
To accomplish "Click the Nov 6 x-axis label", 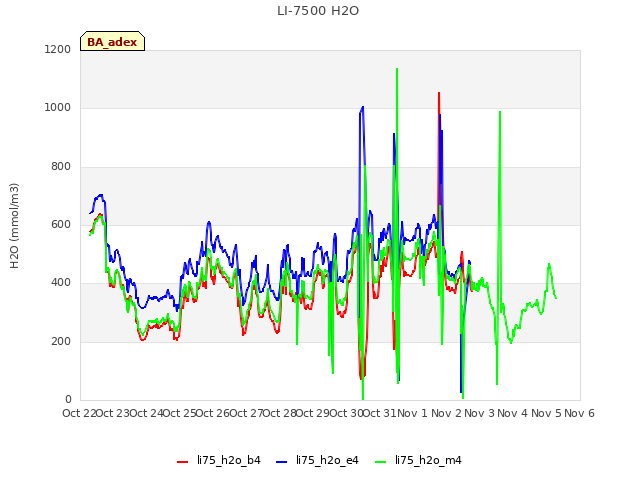I will tap(579, 413).
